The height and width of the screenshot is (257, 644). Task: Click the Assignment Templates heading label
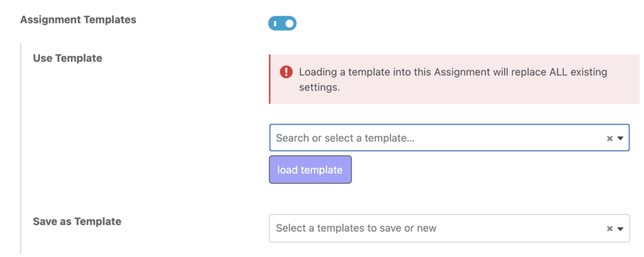point(78,19)
